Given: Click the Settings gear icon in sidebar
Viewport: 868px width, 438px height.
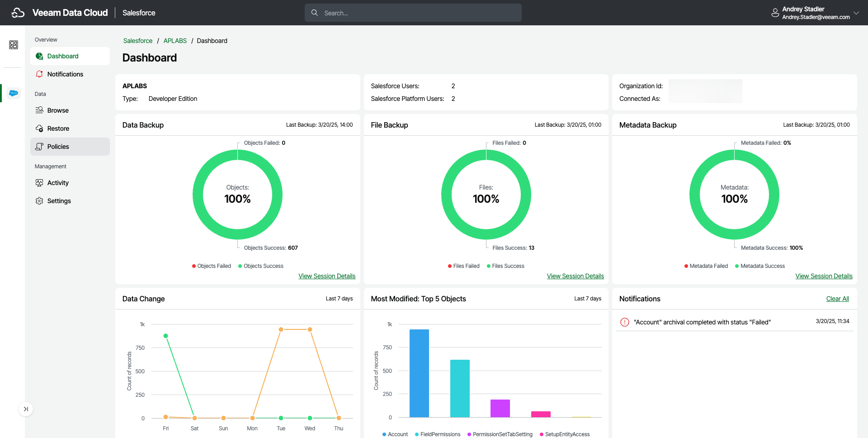Looking at the screenshot, I should [39, 201].
